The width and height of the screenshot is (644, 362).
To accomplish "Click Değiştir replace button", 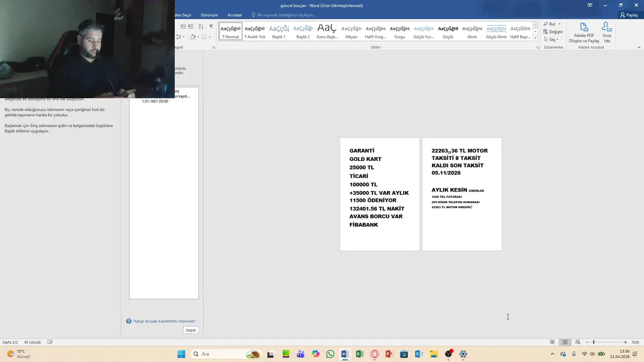I will tap(553, 32).
